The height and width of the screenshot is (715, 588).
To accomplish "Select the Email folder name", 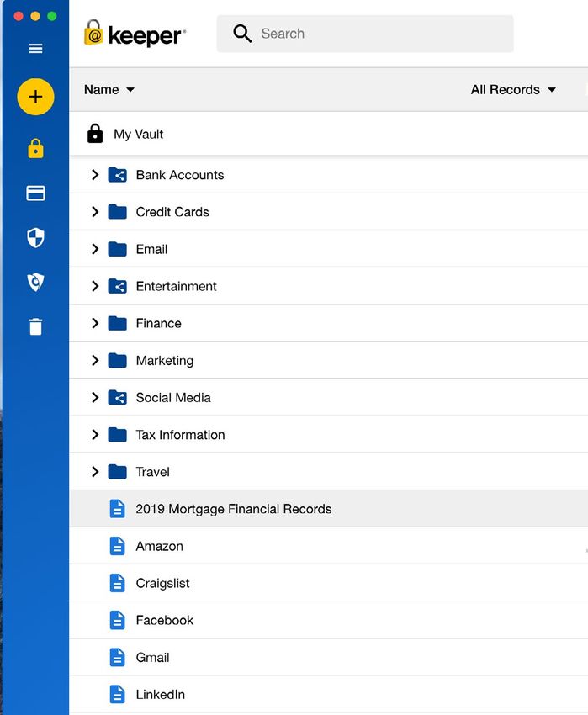I will [151, 250].
